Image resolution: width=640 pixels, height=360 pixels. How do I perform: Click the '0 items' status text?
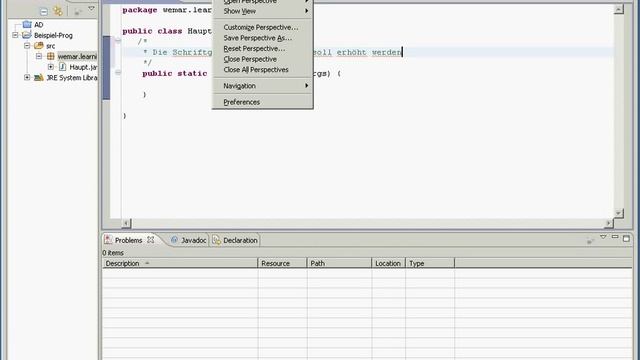coord(113,253)
